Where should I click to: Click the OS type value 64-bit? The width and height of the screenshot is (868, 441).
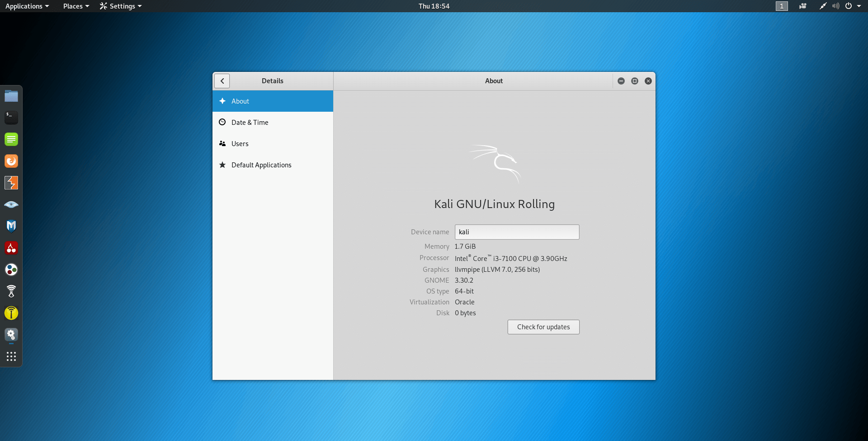464,291
